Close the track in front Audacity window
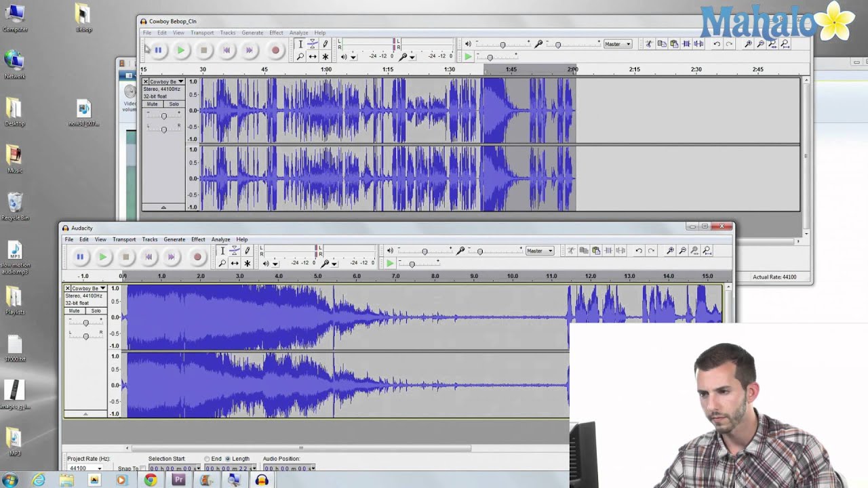Image resolution: width=868 pixels, height=488 pixels. coord(68,289)
